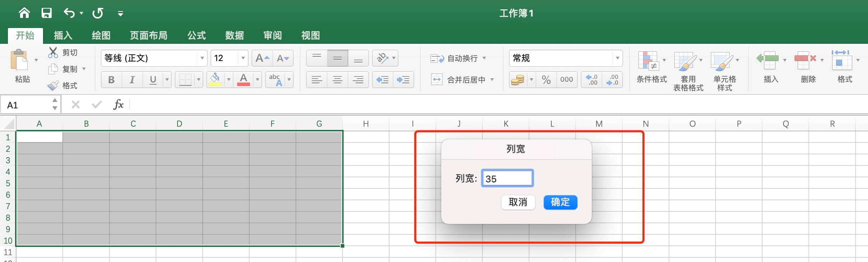Click the Format Painter (格式) brush icon
868x262 pixels.
coord(53,85)
